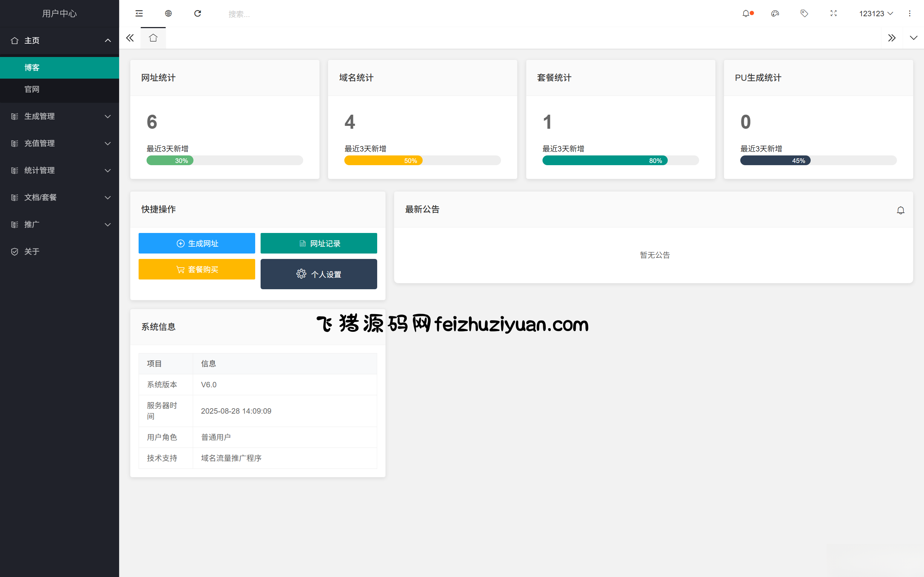This screenshot has height=577, width=924.
Task: Click the 80% 套餐统计 progress bar
Action: pos(605,161)
